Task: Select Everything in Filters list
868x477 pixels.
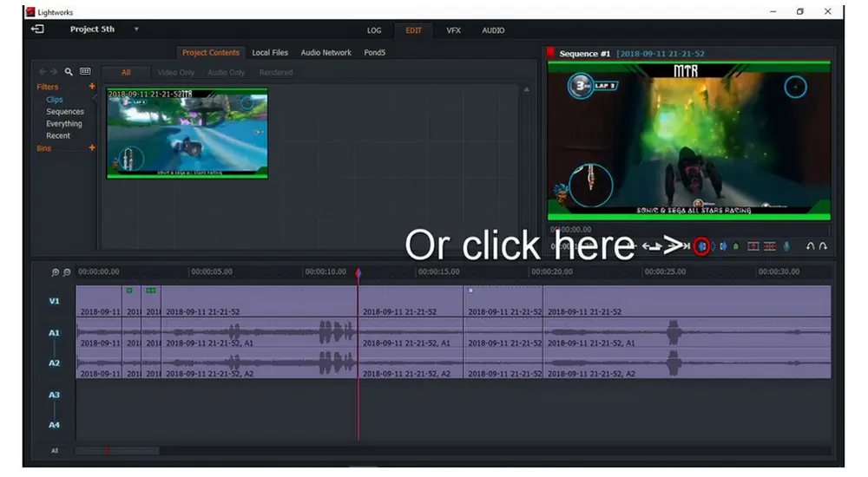Action: [63, 124]
